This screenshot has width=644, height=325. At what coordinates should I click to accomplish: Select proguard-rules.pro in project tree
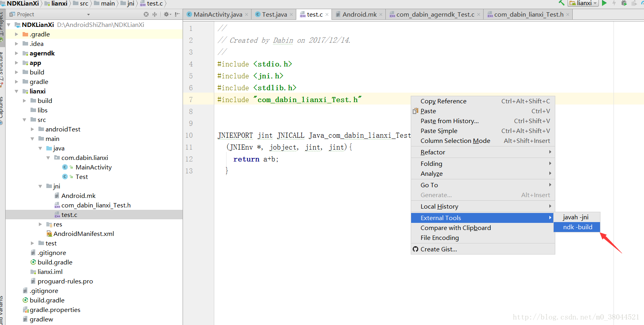point(65,281)
